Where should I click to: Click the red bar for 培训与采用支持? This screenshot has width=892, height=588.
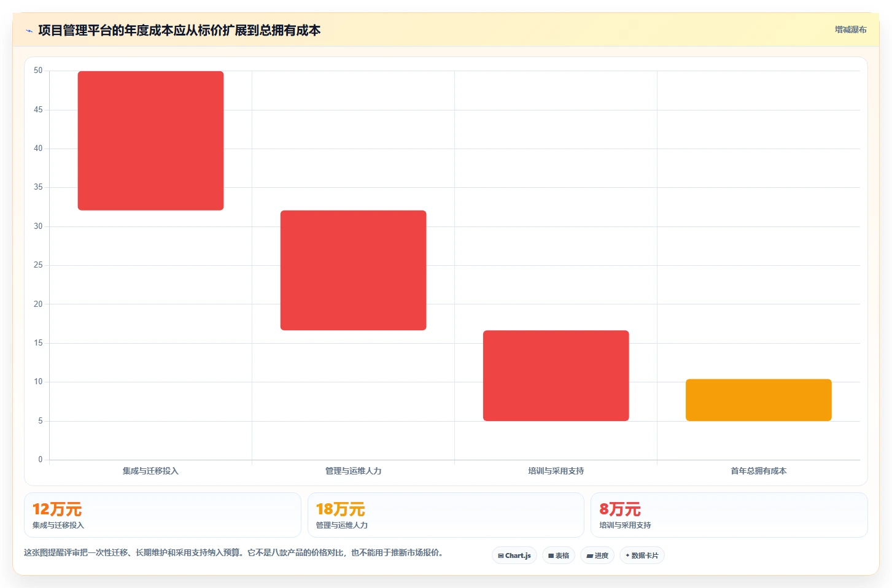pyautogui.click(x=556, y=376)
